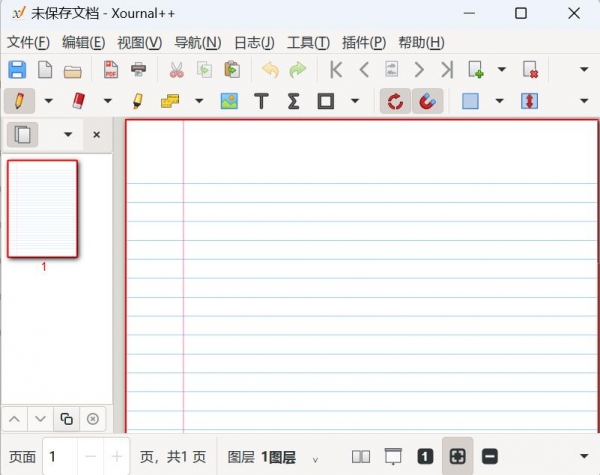Redo with the green arrow icon

pos(298,70)
